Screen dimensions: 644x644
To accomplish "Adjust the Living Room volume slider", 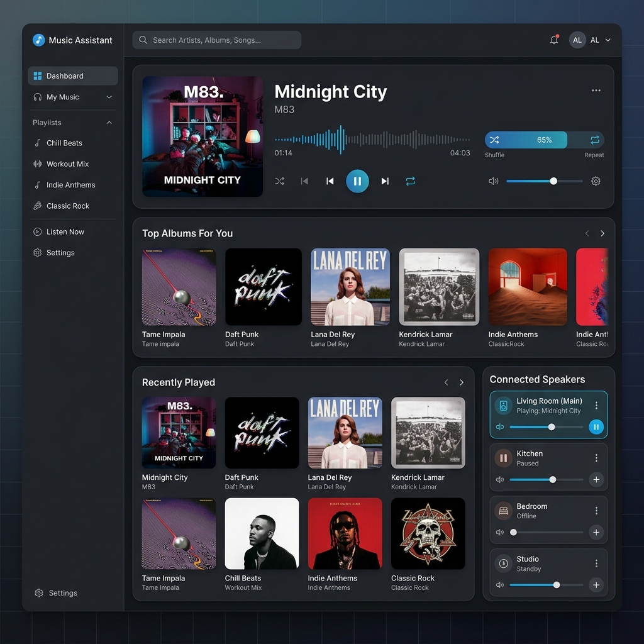I will (x=547, y=427).
